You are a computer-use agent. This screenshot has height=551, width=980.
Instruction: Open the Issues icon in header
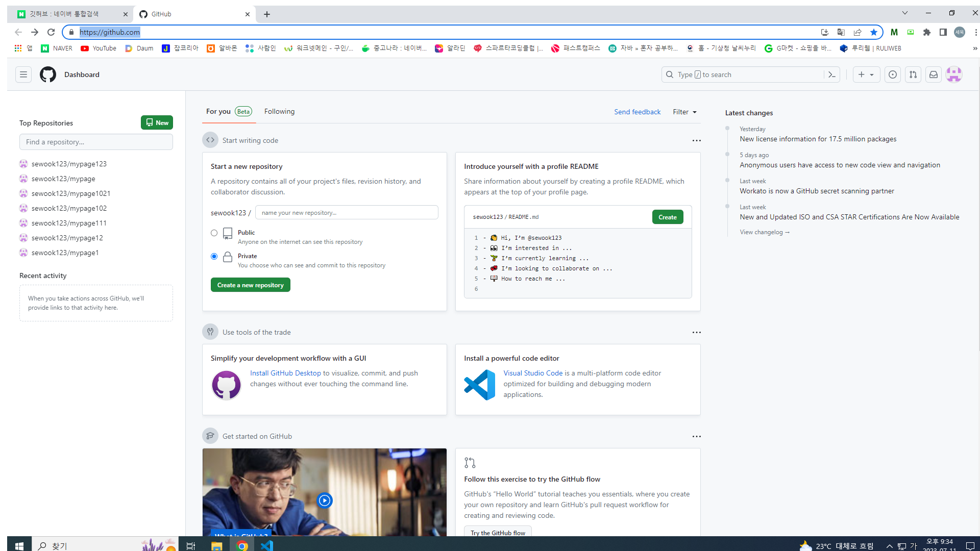click(893, 74)
